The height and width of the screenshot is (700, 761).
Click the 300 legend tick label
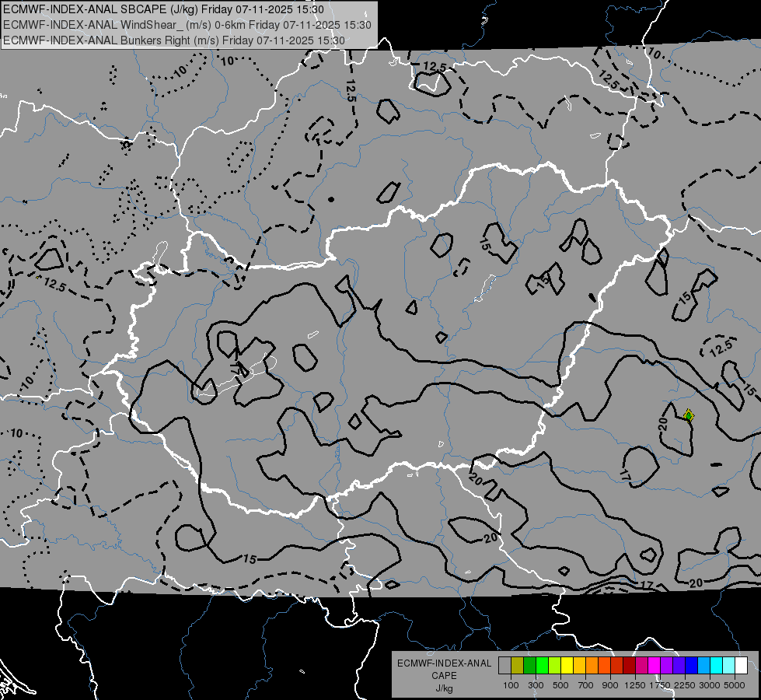(x=536, y=685)
